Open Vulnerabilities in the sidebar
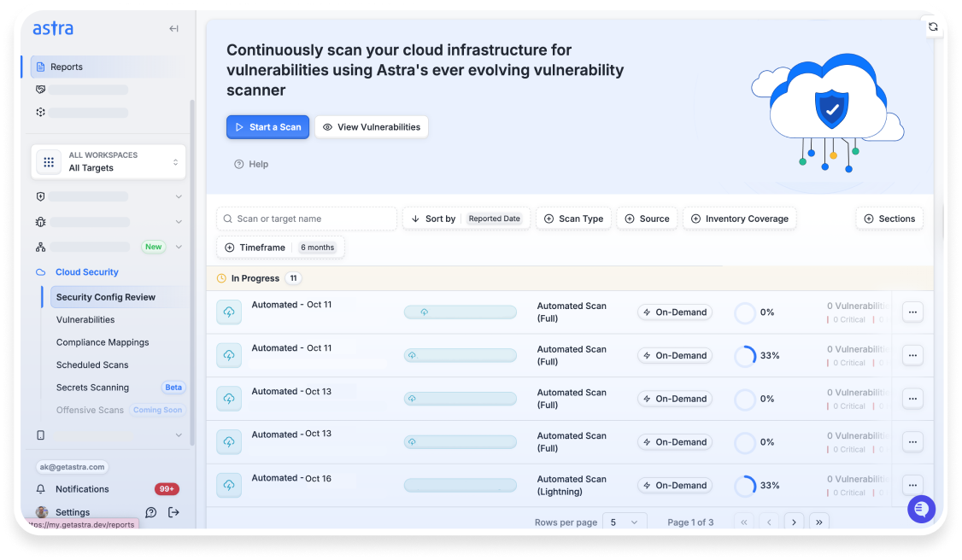The image size is (962, 560). (85, 320)
